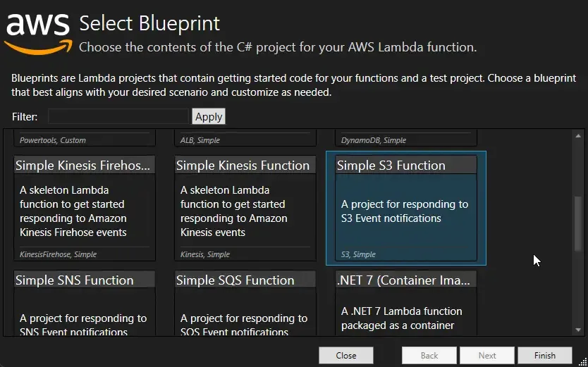Pick the Simple SQS Function blueprint
This screenshot has height=367, width=588.
tap(245, 303)
